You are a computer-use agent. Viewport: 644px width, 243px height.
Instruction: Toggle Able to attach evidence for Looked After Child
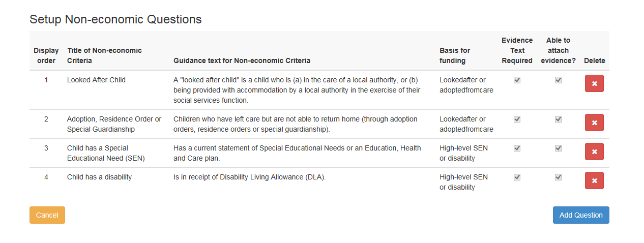558,80
